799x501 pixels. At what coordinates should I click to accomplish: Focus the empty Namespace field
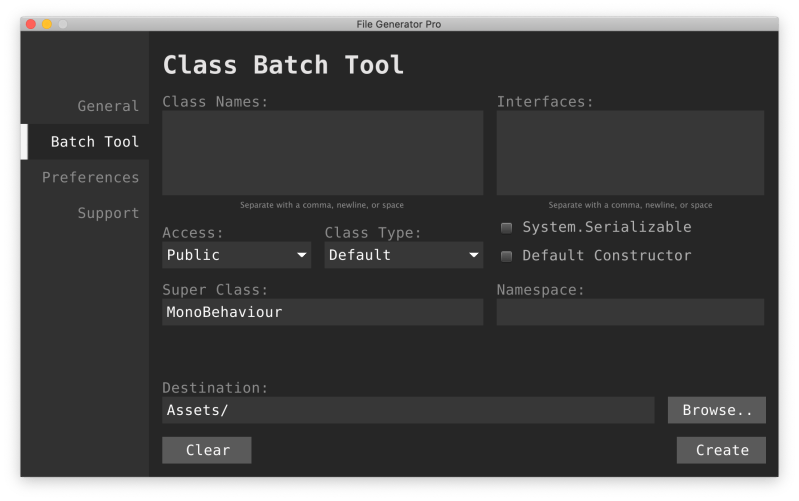[630, 312]
